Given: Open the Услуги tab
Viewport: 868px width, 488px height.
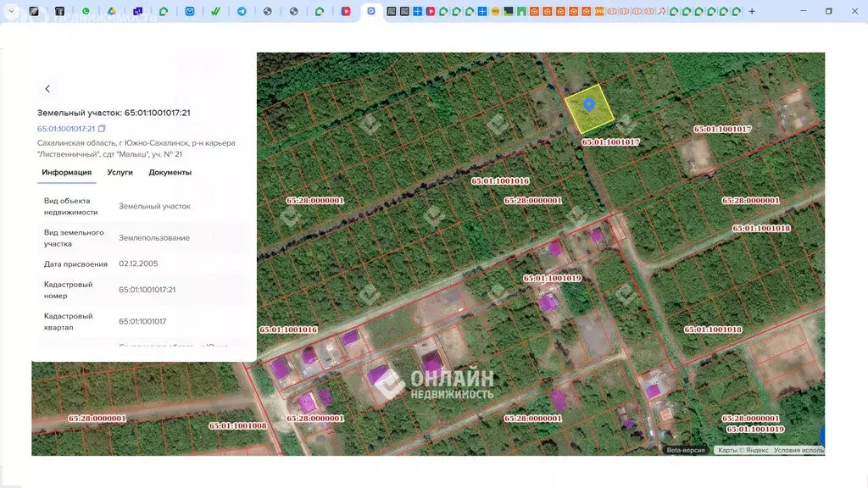Looking at the screenshot, I should (x=120, y=173).
